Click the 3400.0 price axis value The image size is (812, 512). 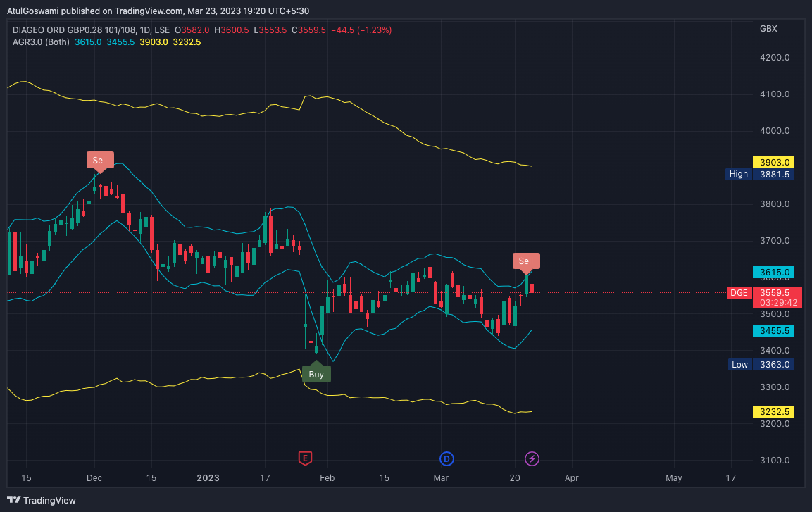click(775, 351)
